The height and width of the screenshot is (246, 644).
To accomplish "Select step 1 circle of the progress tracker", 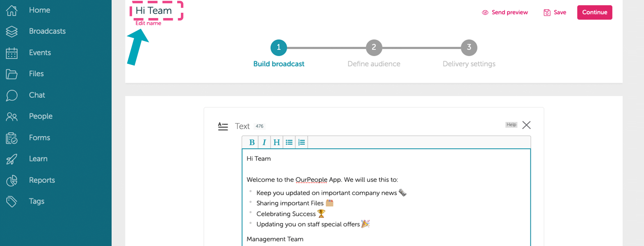I will [x=279, y=48].
